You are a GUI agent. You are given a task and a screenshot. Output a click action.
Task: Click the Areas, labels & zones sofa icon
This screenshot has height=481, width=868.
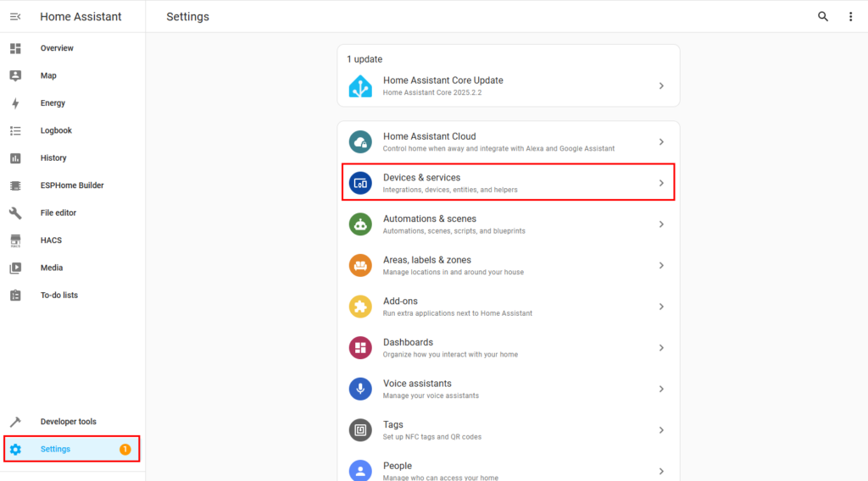(x=360, y=265)
